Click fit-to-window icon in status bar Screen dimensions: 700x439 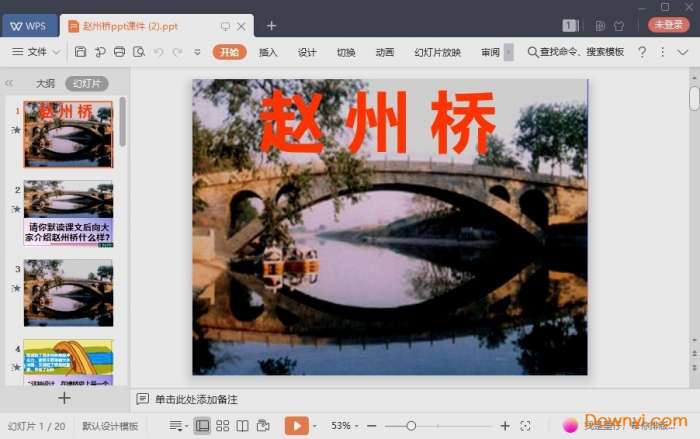click(x=525, y=426)
